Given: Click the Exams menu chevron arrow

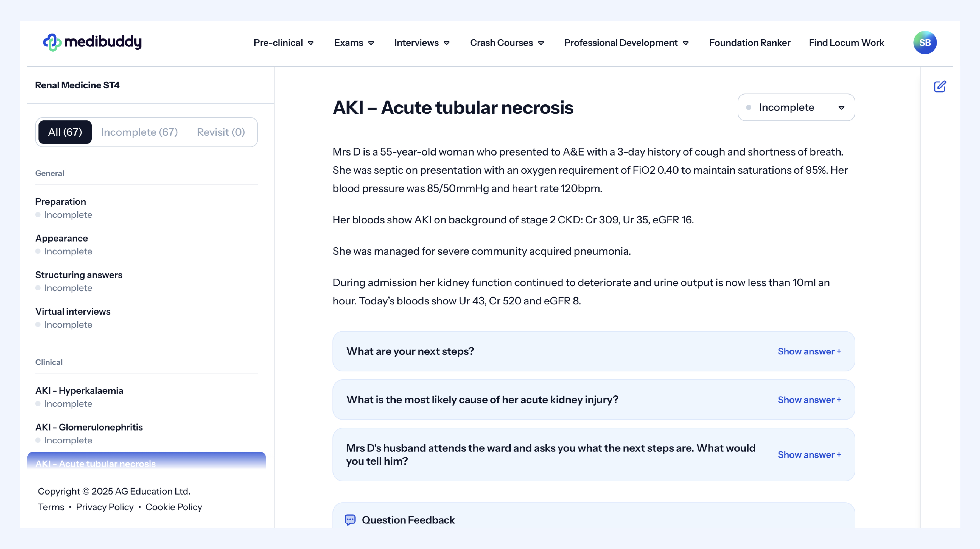Looking at the screenshot, I should pyautogui.click(x=371, y=43).
